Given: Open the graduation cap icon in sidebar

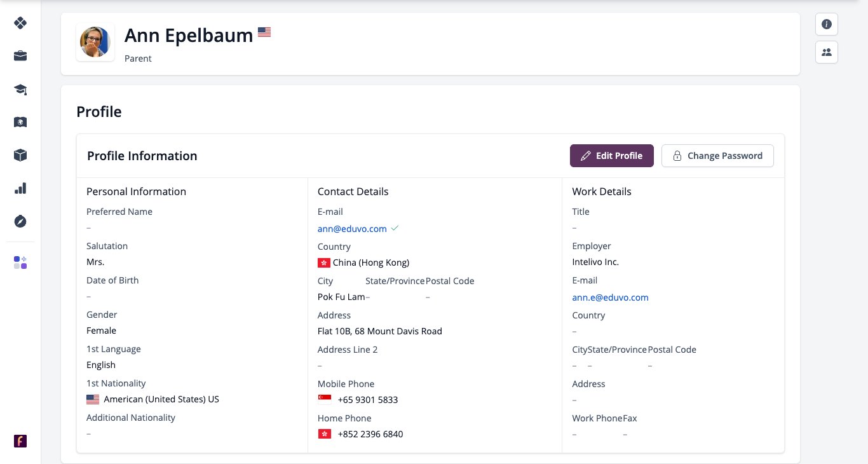Looking at the screenshot, I should pyautogui.click(x=20, y=89).
